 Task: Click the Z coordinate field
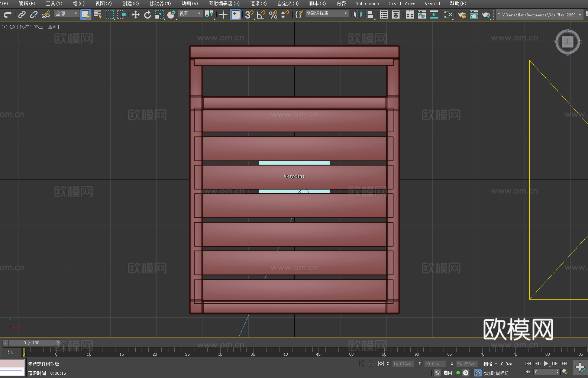point(466,364)
